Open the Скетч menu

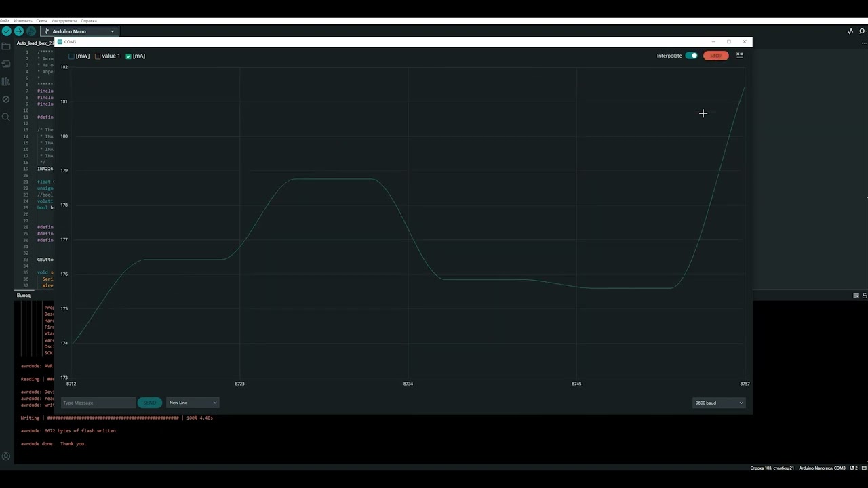[42, 21]
